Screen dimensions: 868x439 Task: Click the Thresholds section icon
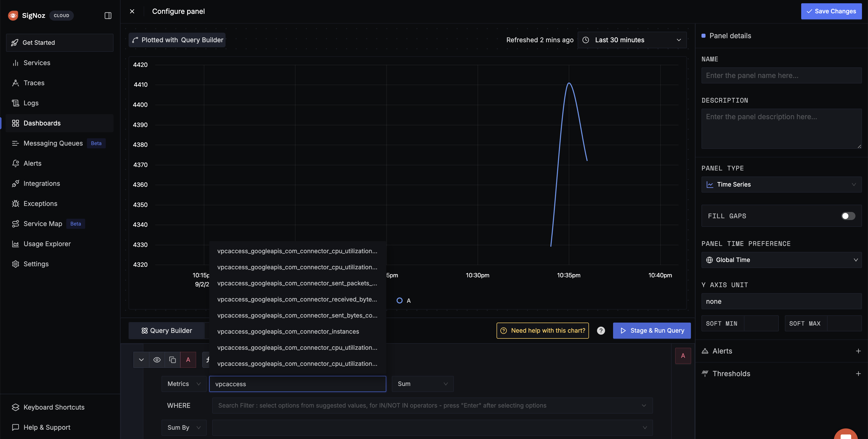pos(705,374)
